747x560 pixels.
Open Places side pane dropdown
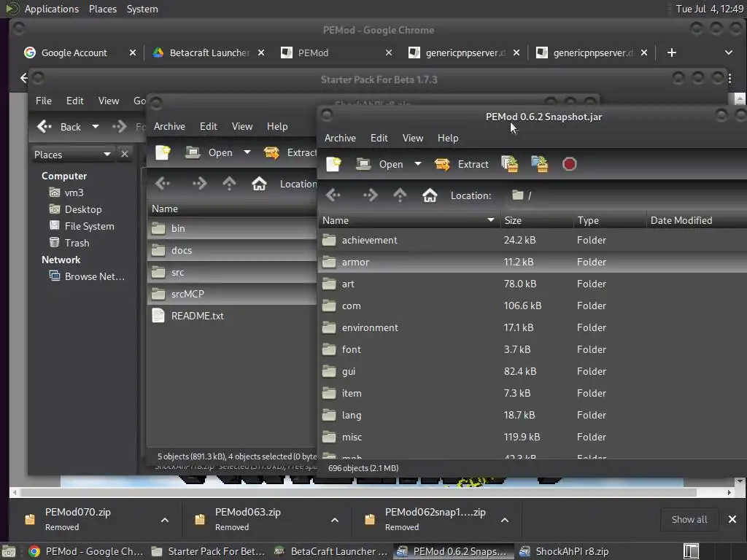(72, 155)
